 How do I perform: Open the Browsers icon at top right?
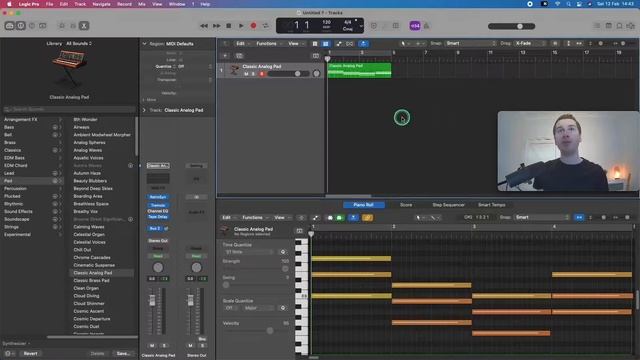pos(631,26)
